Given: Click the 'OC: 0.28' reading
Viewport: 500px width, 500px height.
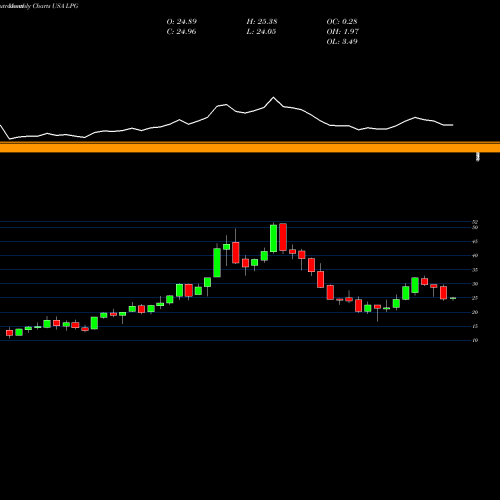Looking at the screenshot, I should 342,22.
